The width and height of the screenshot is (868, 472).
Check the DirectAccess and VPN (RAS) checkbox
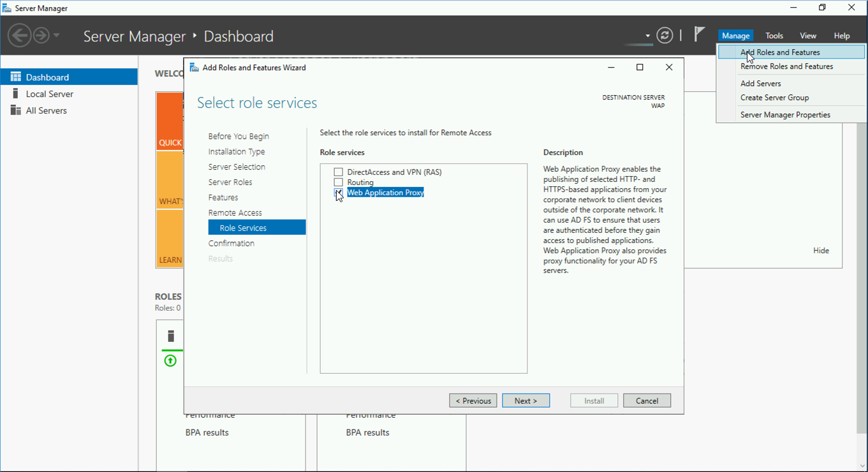pyautogui.click(x=339, y=172)
